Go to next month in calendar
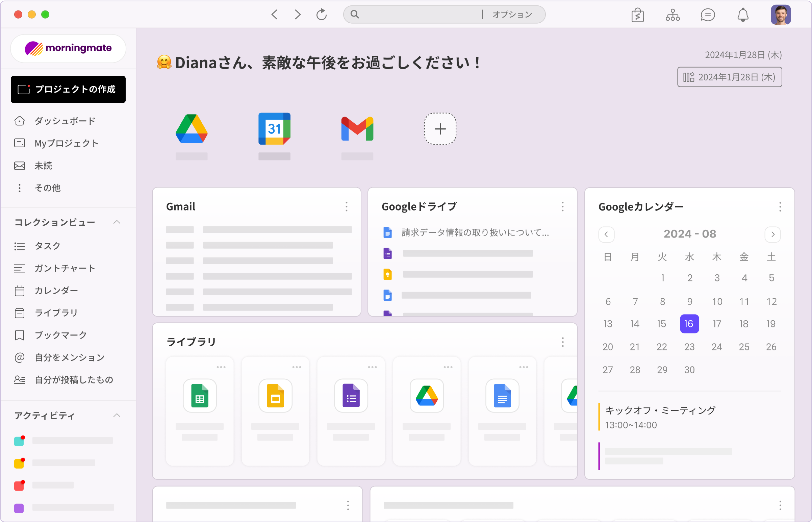Screen dimensions: 812x522 [x=772, y=234]
